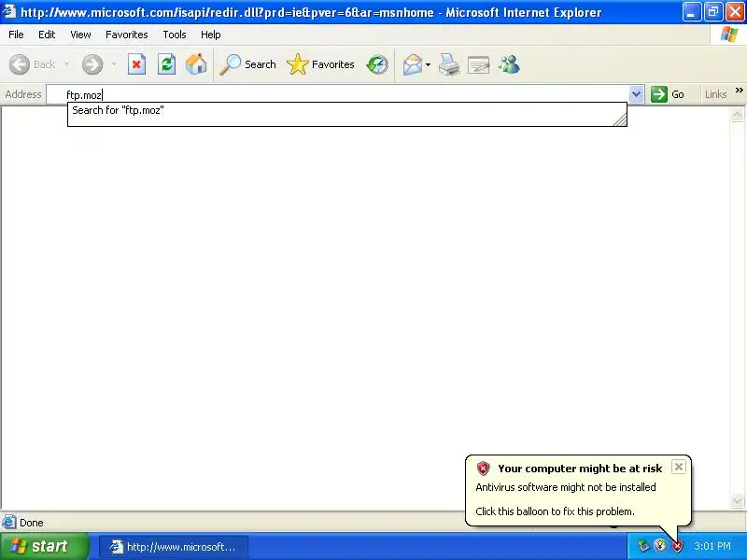Image resolution: width=747 pixels, height=560 pixels.
Task: Click the network connection tray icon
Action: 643,546
